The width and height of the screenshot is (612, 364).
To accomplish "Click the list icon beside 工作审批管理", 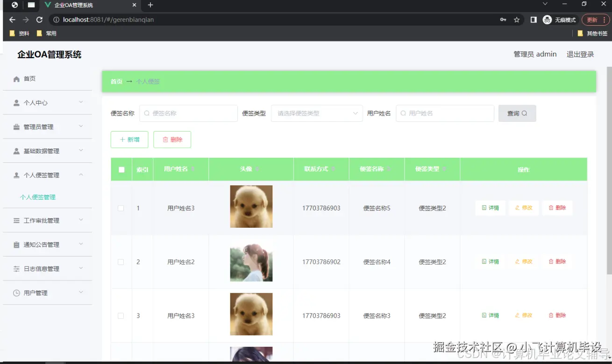I will pyautogui.click(x=17, y=221).
